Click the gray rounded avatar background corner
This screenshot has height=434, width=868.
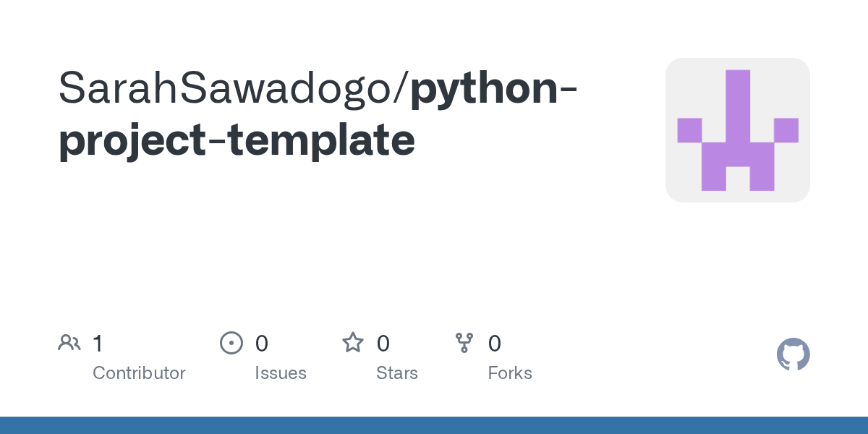tap(676, 68)
